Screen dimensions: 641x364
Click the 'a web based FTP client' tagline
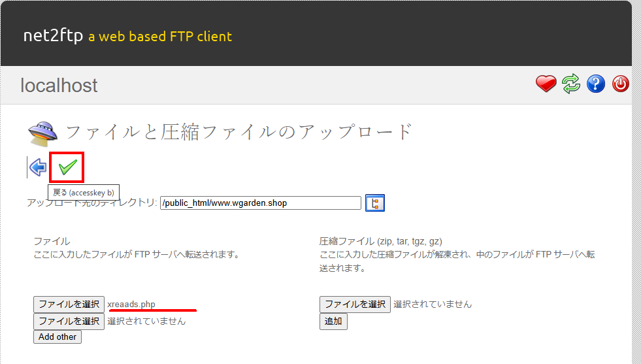coord(160,37)
